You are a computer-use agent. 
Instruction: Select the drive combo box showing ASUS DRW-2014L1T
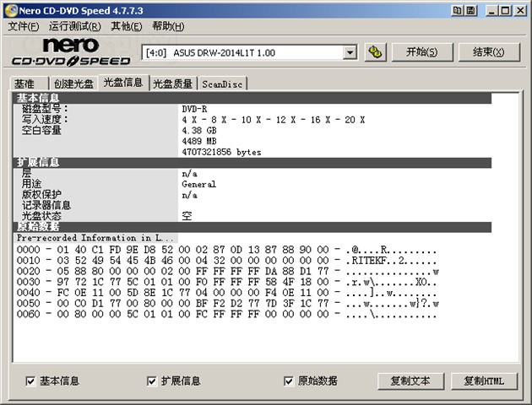(249, 53)
